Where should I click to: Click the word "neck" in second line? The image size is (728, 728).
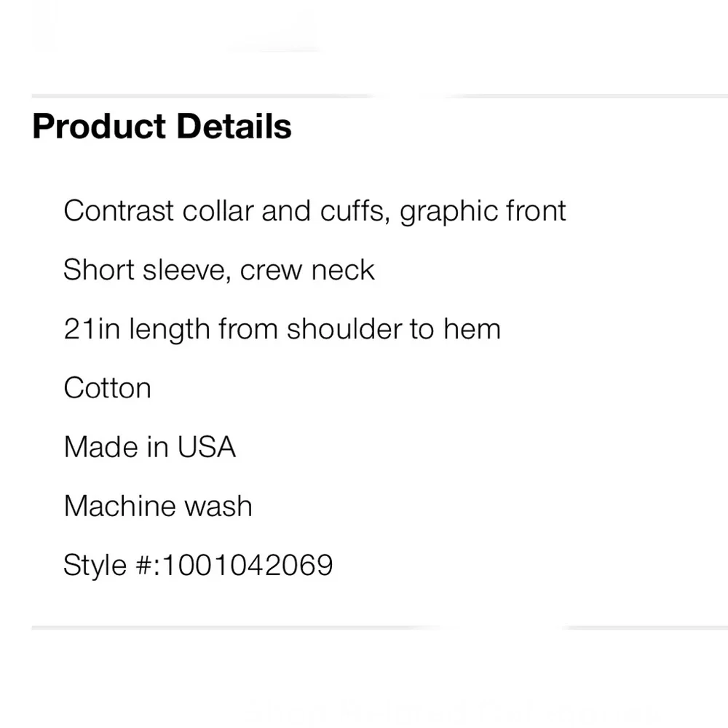click(x=342, y=270)
